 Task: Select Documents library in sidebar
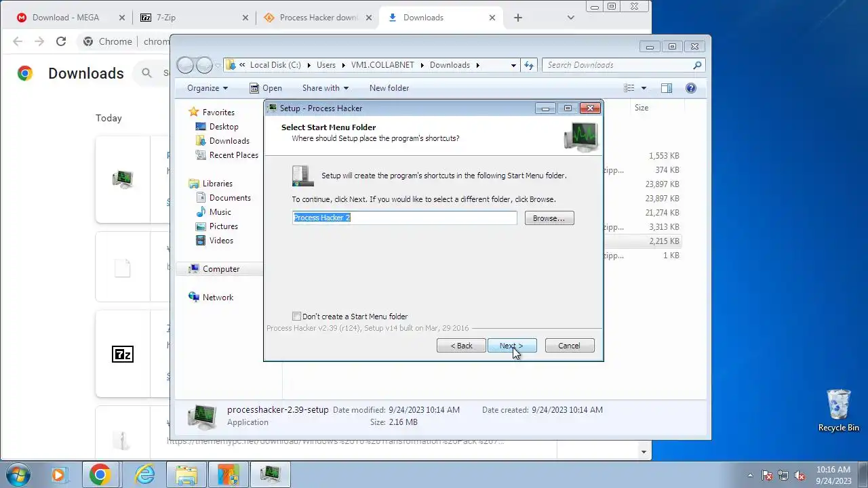tap(230, 198)
